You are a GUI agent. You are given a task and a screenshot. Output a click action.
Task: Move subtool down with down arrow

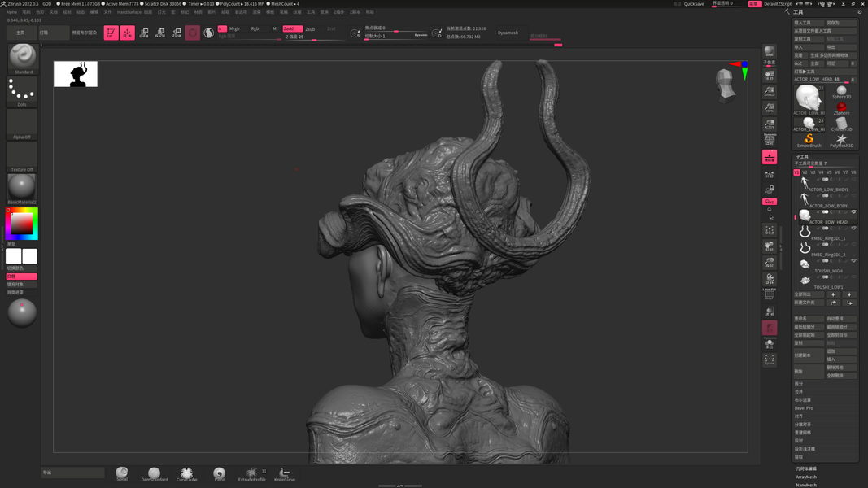849,295
